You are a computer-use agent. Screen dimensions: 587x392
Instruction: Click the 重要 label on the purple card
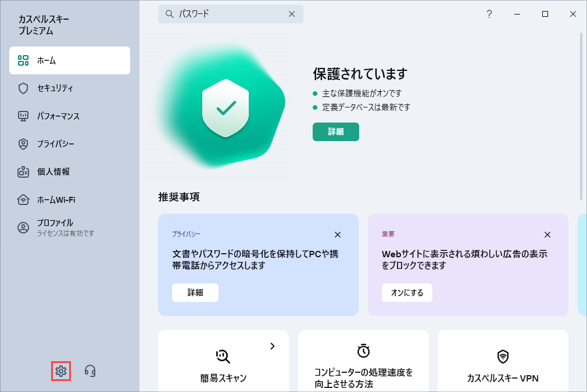[x=388, y=234]
